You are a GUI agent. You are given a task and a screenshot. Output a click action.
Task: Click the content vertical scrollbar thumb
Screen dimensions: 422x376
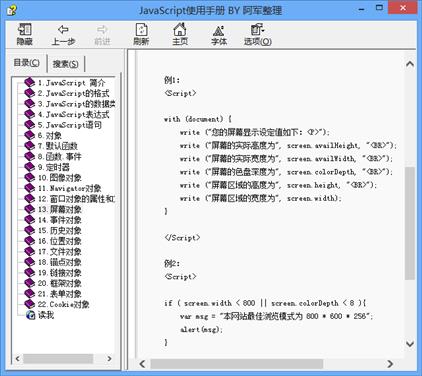(410, 223)
